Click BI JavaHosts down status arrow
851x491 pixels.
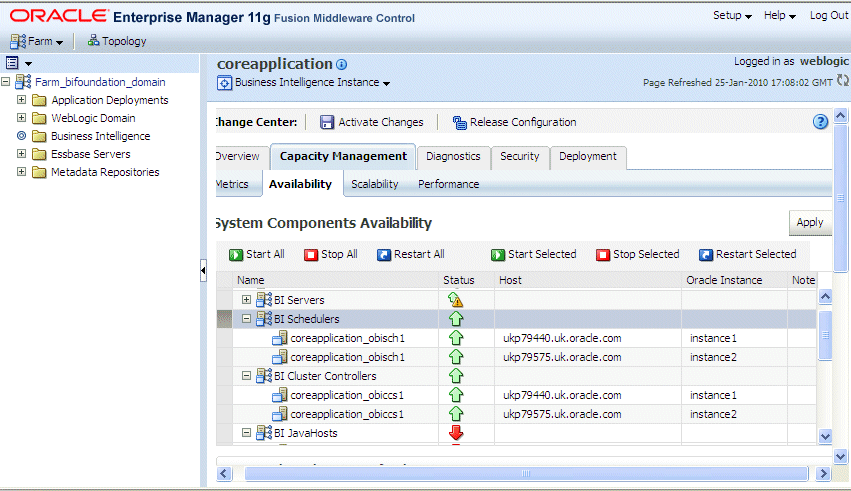456,432
